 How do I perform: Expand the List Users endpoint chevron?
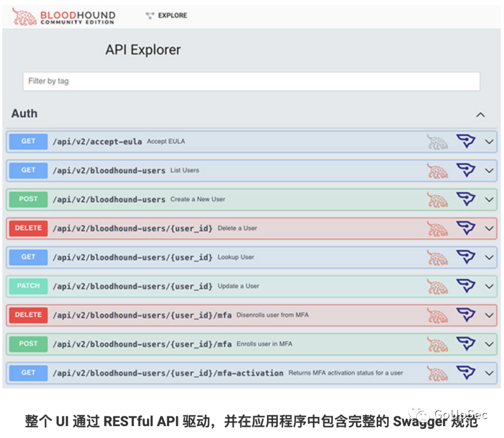[489, 171]
